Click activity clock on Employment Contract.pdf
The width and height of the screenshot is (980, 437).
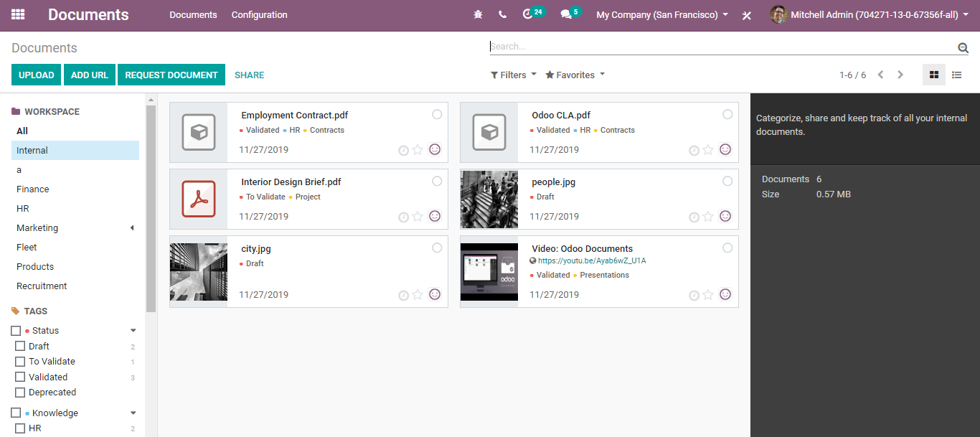(x=403, y=150)
